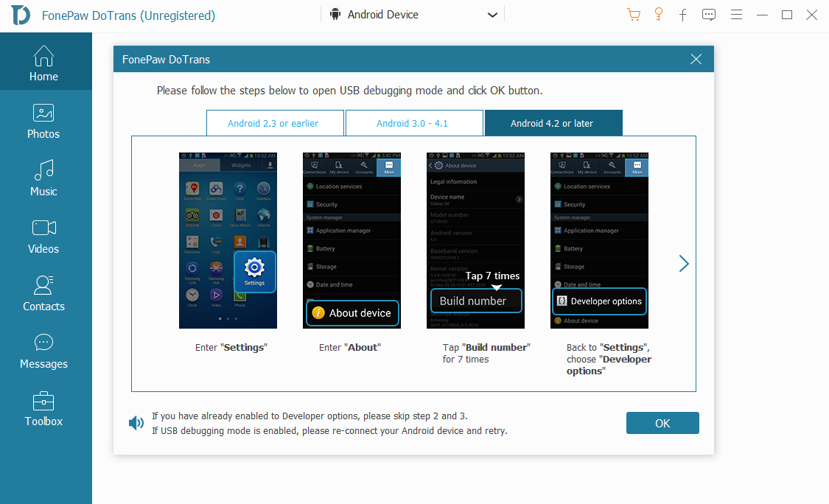Mute the instruction speaker icon
The height and width of the screenshot is (504, 829).
tap(136, 422)
